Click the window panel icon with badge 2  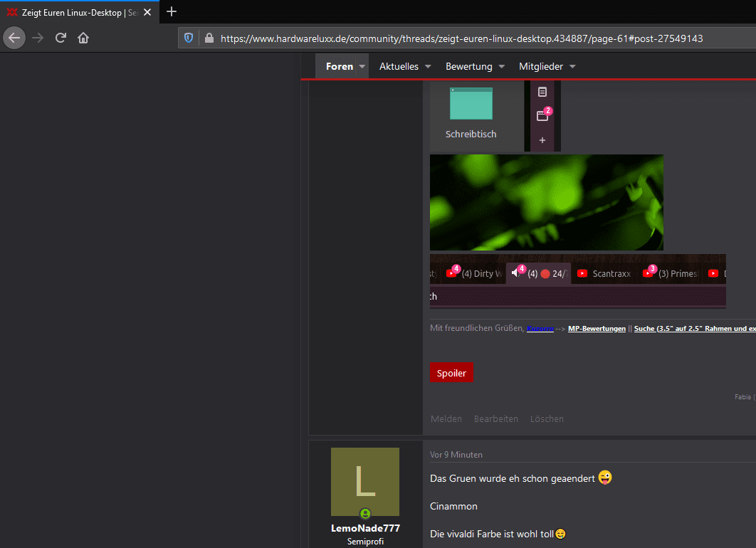click(542, 116)
